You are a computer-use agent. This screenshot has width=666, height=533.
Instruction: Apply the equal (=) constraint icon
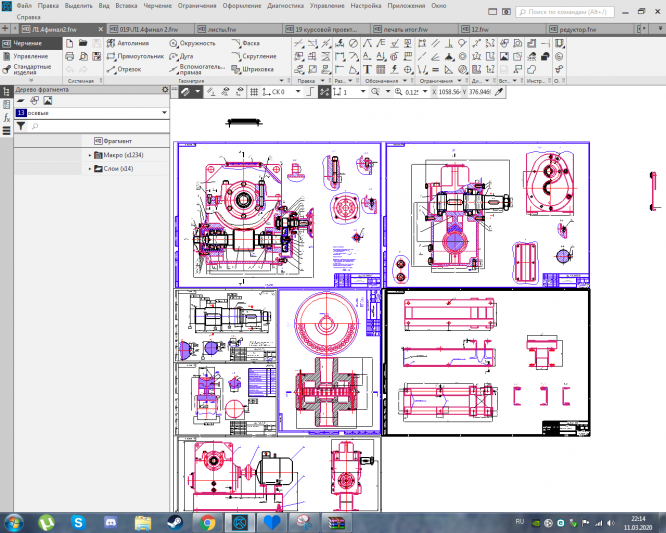435,69
